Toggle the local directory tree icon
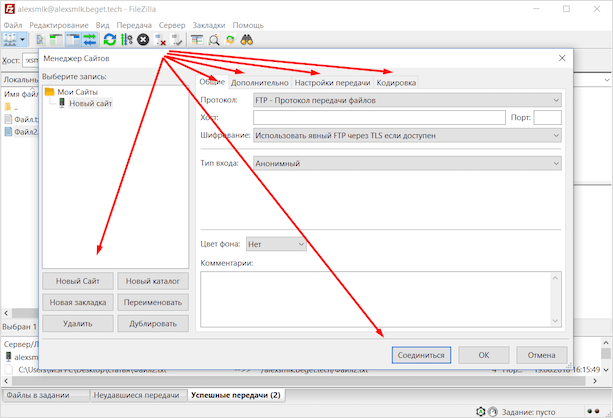This screenshot has height=418, width=613. tap(56, 40)
